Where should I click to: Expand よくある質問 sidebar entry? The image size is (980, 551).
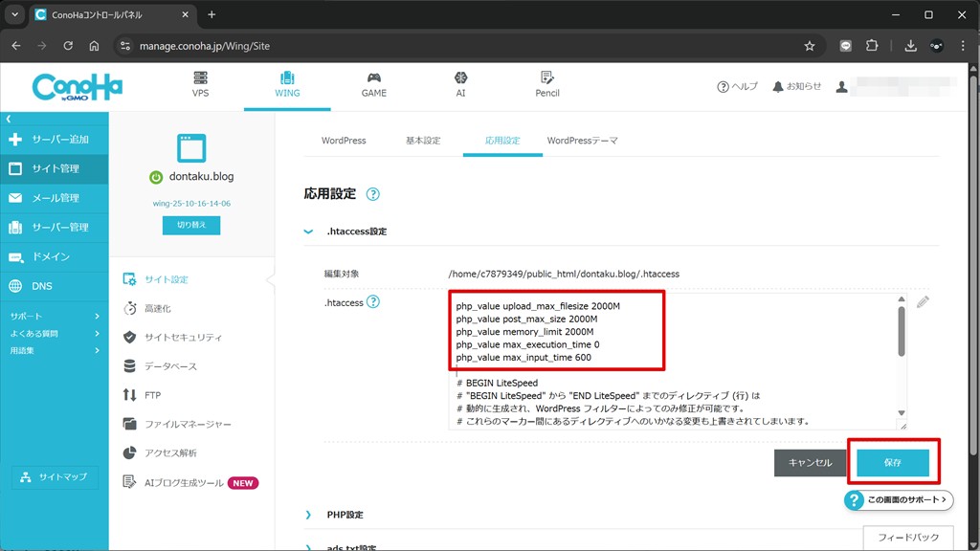tap(54, 334)
